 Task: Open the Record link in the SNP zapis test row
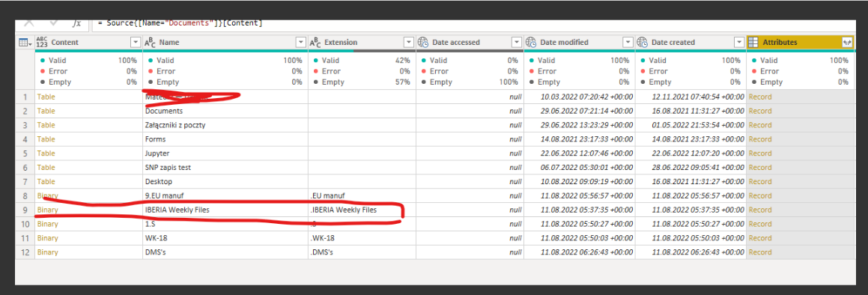760,167
